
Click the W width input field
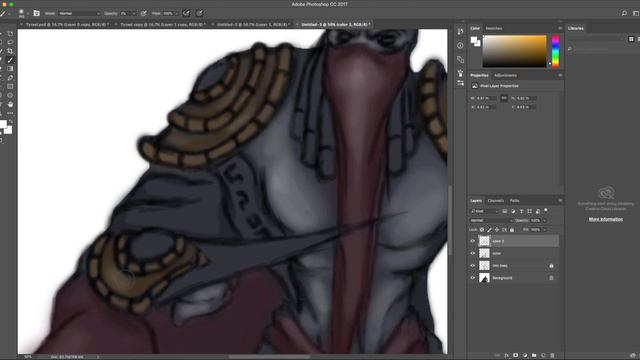487,98
